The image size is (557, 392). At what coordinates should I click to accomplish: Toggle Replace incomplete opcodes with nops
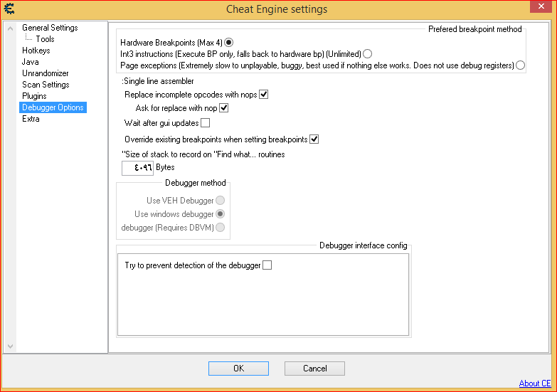pos(263,94)
